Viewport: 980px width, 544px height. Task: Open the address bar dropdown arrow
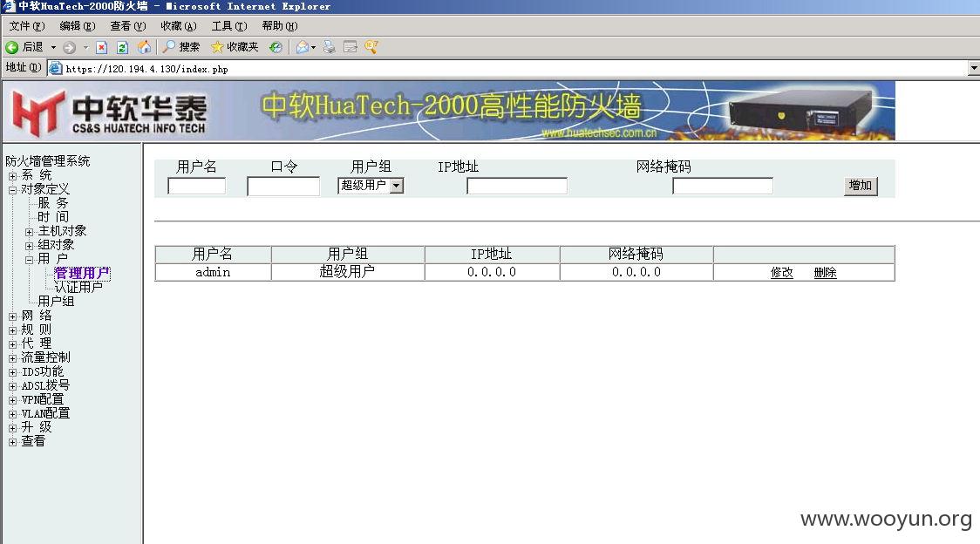tap(974, 68)
